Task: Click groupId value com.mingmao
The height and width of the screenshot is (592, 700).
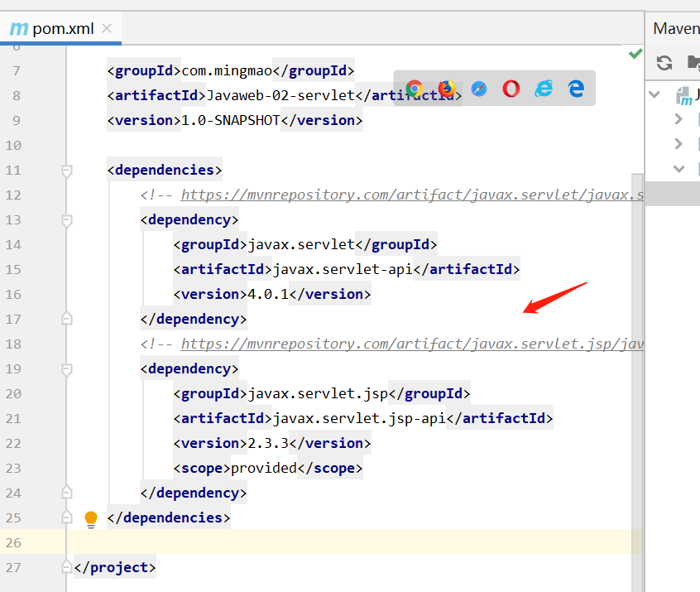Action: [227, 70]
